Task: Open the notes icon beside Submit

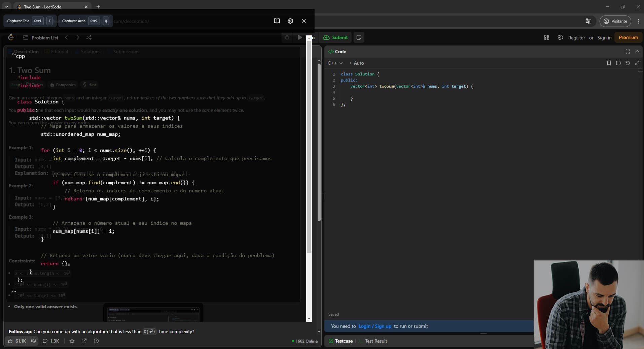Action: 359,37
